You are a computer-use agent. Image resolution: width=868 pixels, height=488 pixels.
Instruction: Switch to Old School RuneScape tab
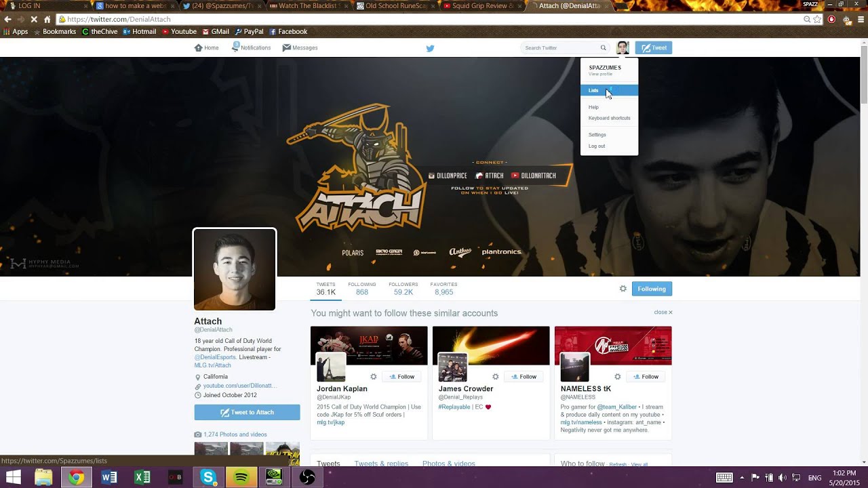click(395, 6)
